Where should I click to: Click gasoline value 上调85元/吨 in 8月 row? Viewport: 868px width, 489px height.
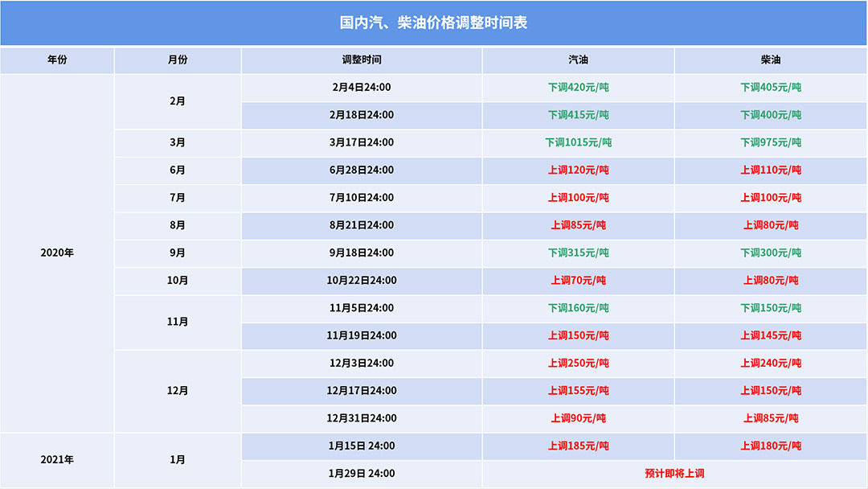pyautogui.click(x=579, y=225)
